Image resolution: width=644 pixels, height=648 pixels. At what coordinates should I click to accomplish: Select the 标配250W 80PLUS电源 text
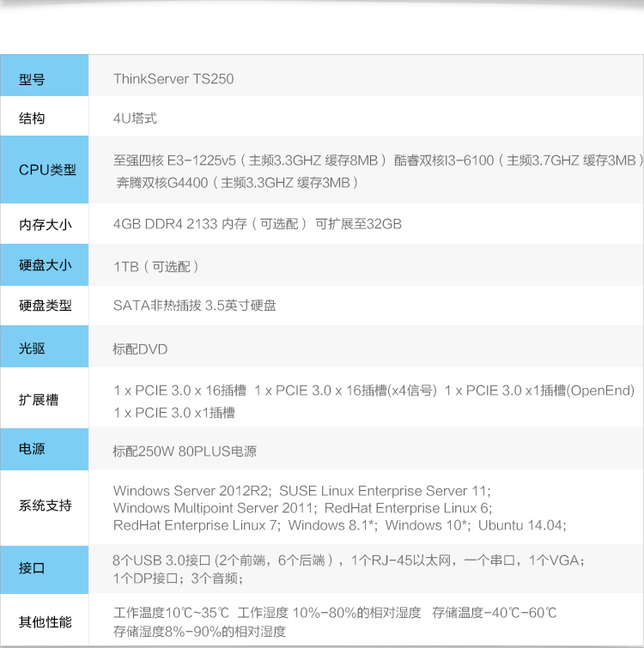(185, 451)
